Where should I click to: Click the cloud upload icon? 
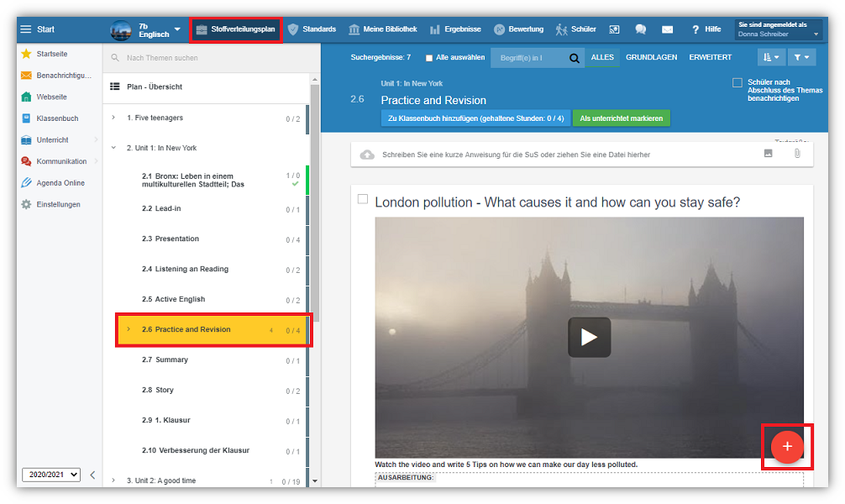click(x=367, y=155)
